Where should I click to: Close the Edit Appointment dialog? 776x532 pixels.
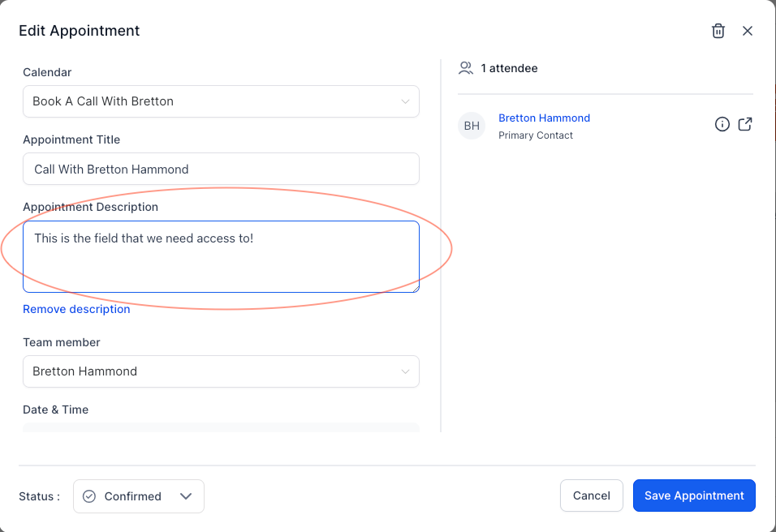click(748, 31)
